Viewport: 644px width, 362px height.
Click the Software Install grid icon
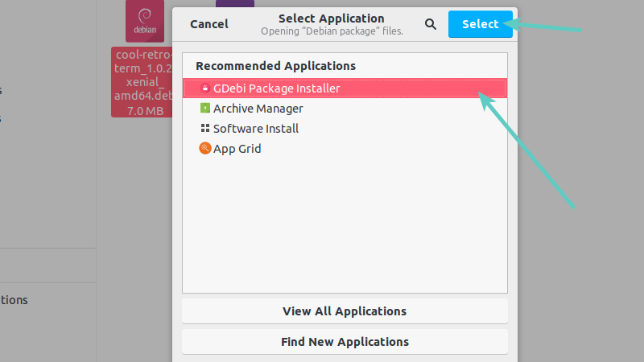[x=205, y=128]
